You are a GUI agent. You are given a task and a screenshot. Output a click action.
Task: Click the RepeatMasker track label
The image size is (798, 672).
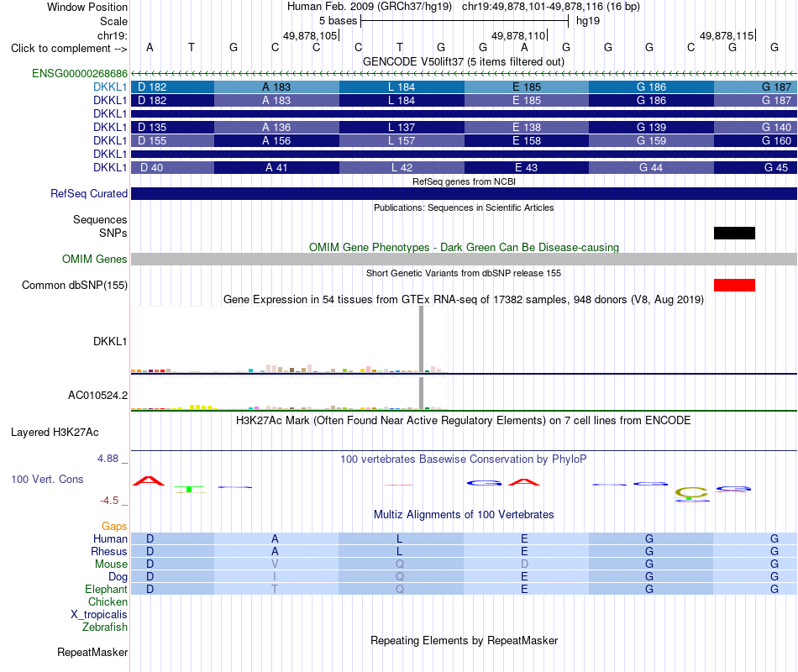pos(92,652)
